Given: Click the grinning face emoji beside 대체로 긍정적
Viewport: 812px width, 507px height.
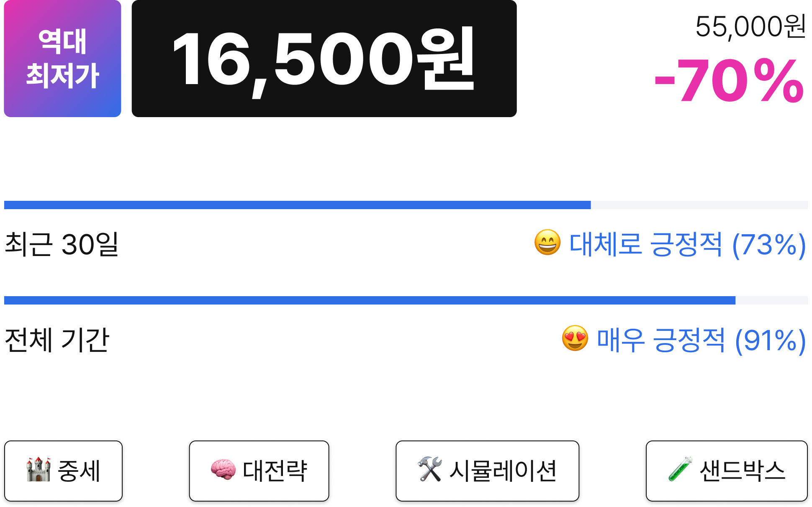Looking at the screenshot, I should pos(547,242).
